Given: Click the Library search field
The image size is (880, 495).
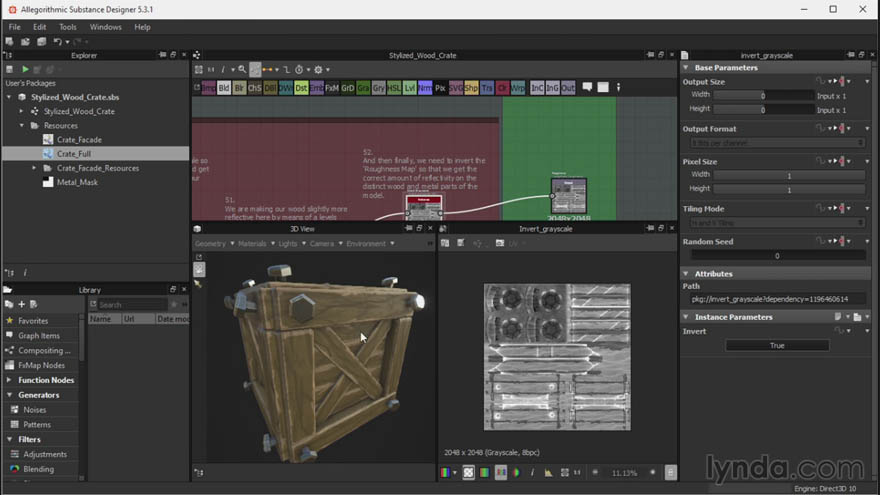Looking at the screenshot, I should [x=132, y=305].
